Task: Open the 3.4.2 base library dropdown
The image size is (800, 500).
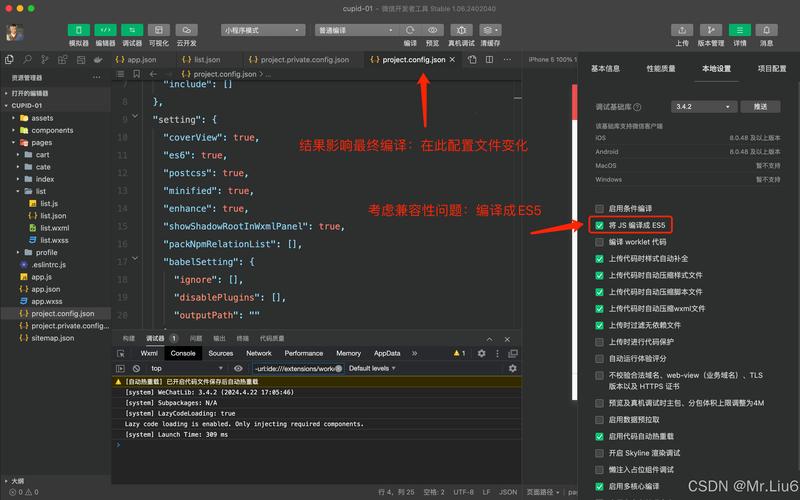Action: coord(704,107)
